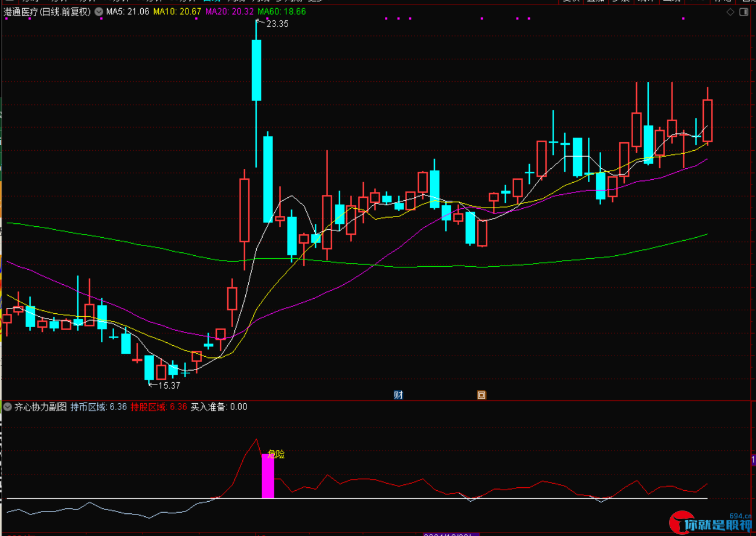The image size is (756, 536).
Task: Click the 回 marker icon below the chart
Action: pos(481,395)
